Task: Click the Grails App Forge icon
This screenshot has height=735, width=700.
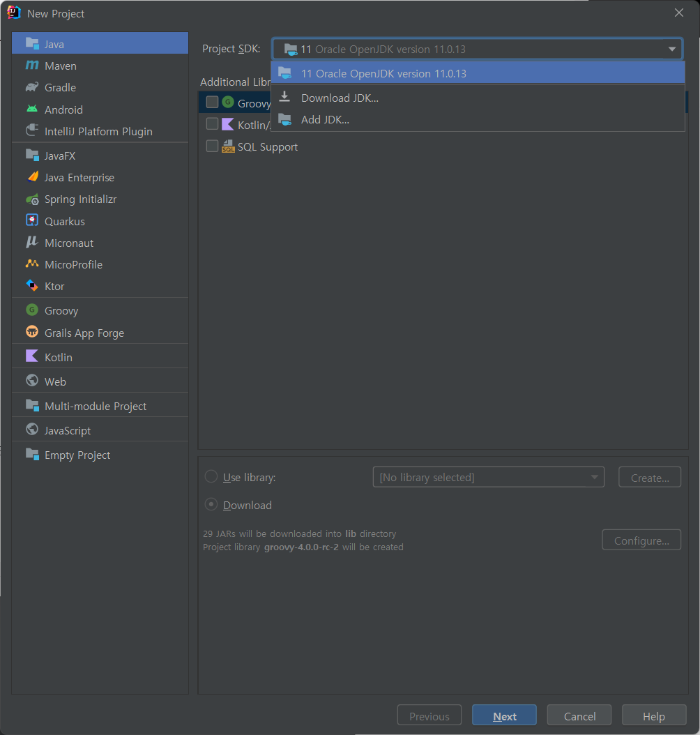Action: point(32,332)
